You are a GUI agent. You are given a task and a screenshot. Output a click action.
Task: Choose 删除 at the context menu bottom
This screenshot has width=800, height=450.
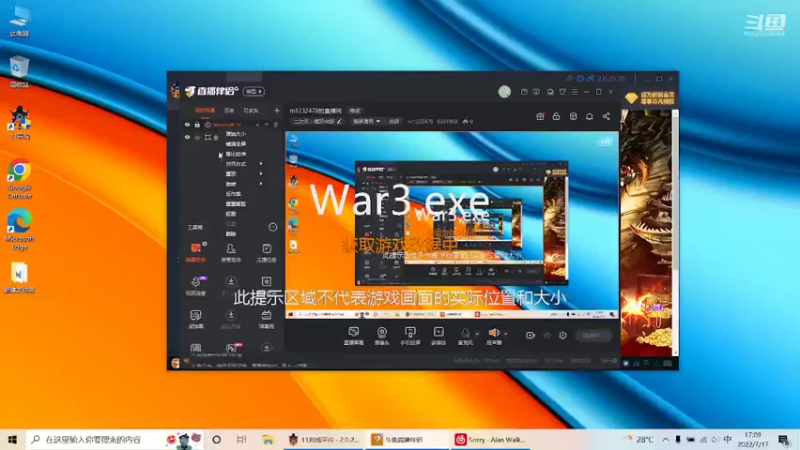point(231,234)
